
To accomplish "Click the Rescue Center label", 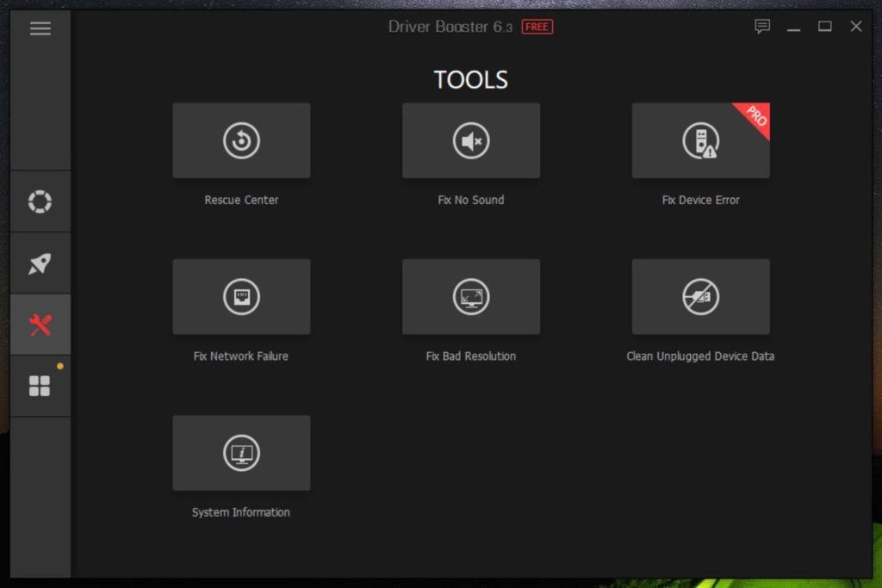I will tap(241, 200).
